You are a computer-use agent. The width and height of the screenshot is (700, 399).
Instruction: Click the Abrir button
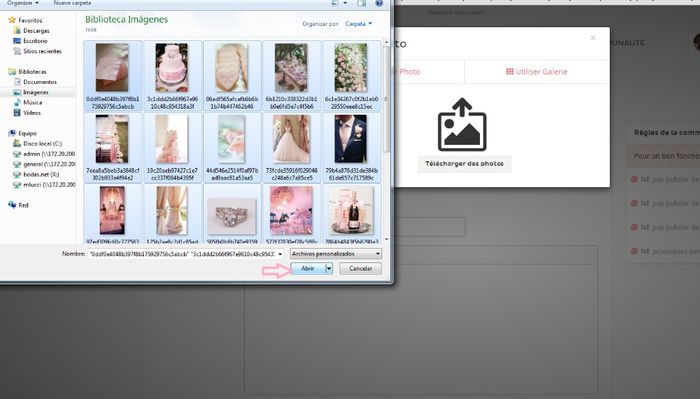tap(308, 268)
